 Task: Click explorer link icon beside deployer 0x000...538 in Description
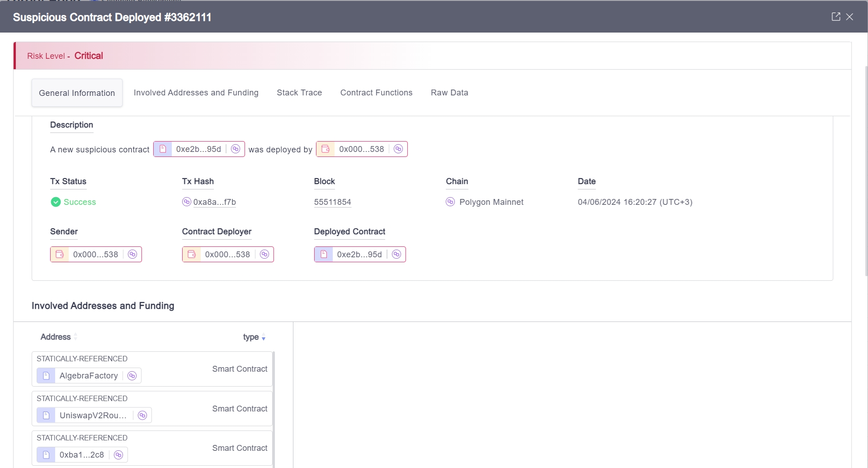[398, 149]
